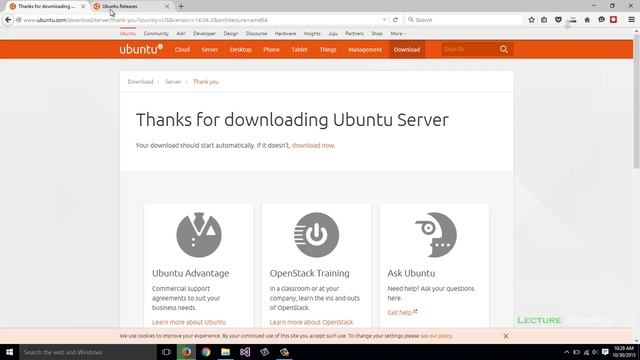Click the Ask Ubuntu robot head icon

pyautogui.click(x=436, y=235)
